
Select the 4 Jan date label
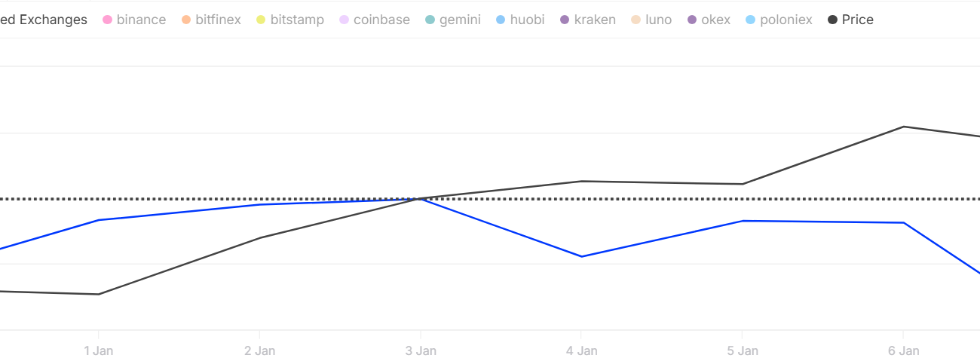click(x=581, y=350)
